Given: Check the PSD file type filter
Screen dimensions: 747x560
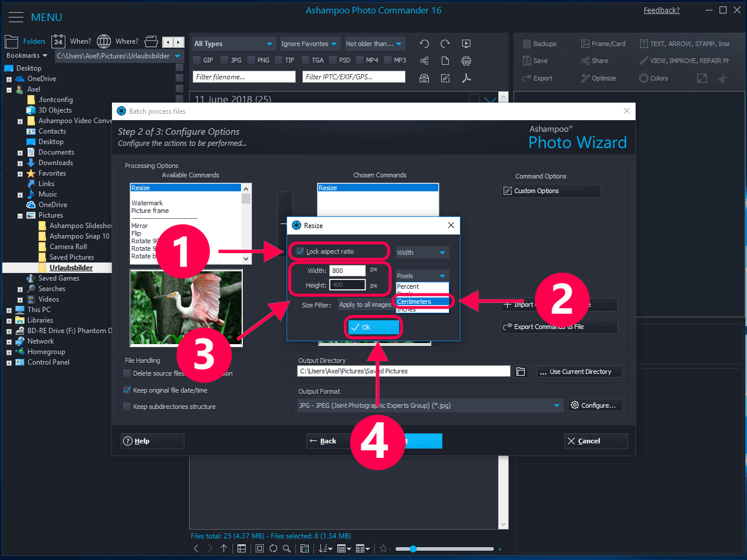Looking at the screenshot, I should (x=333, y=60).
